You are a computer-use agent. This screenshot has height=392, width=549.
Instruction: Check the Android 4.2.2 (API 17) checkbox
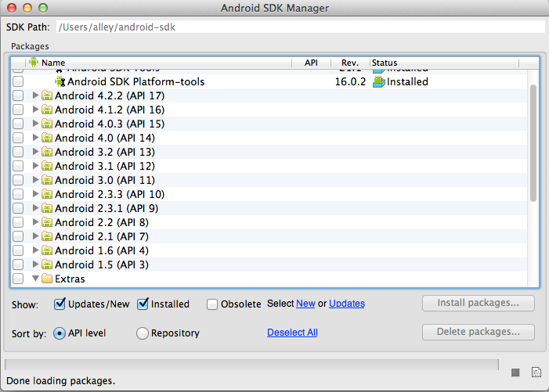point(18,95)
